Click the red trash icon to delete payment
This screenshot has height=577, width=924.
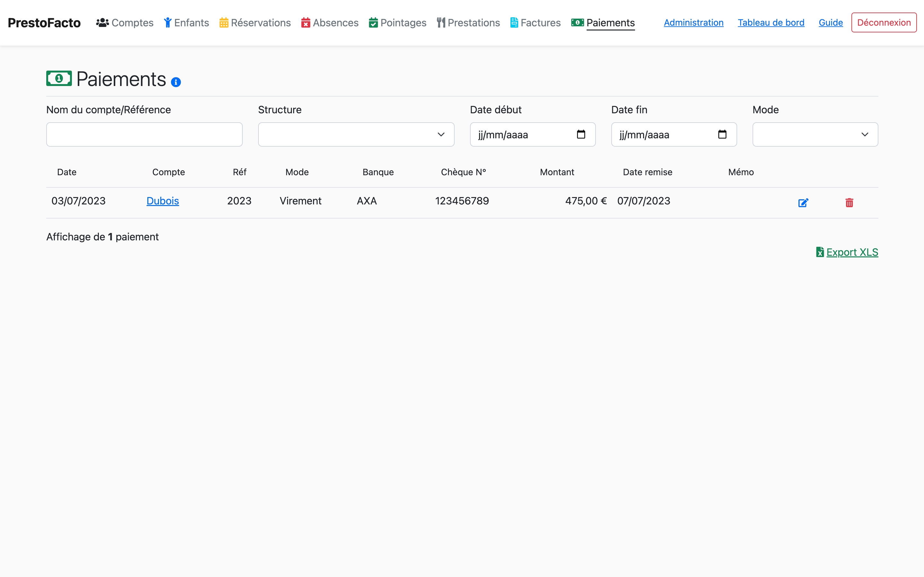click(x=849, y=202)
